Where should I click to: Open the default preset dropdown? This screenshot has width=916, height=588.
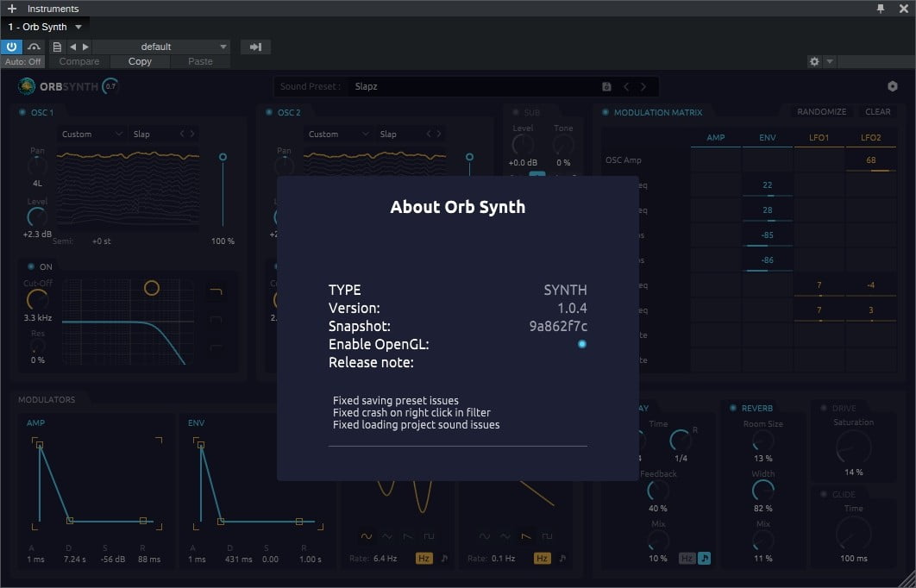(x=160, y=47)
